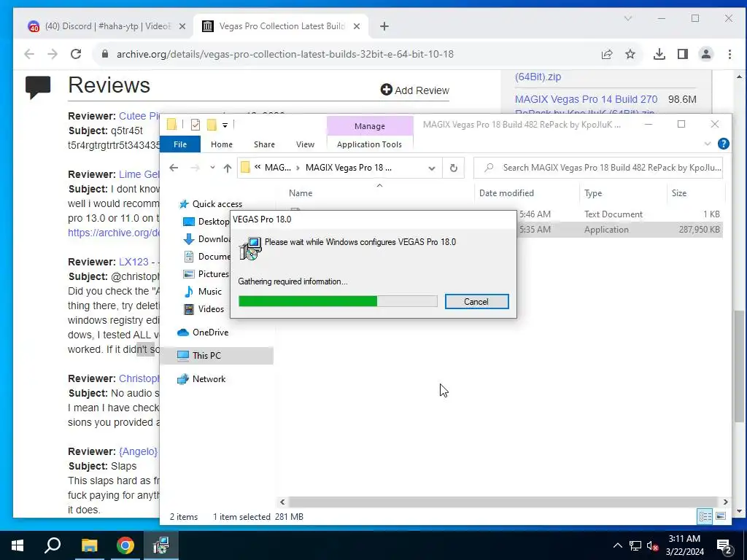
Task: Switch to the Home ribbon tab
Action: pos(222,144)
